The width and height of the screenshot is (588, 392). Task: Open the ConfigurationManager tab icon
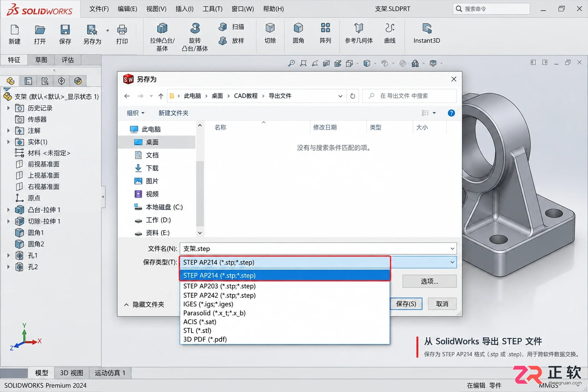45,81
